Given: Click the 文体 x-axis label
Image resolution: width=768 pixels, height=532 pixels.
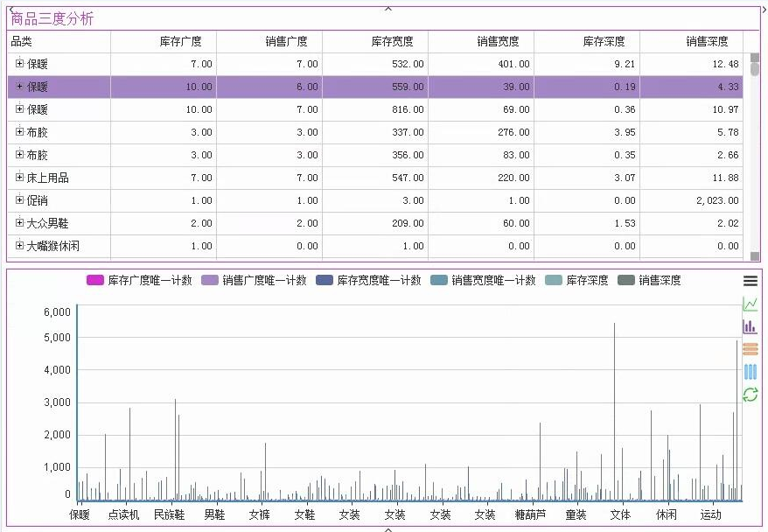Looking at the screenshot, I should (620, 514).
